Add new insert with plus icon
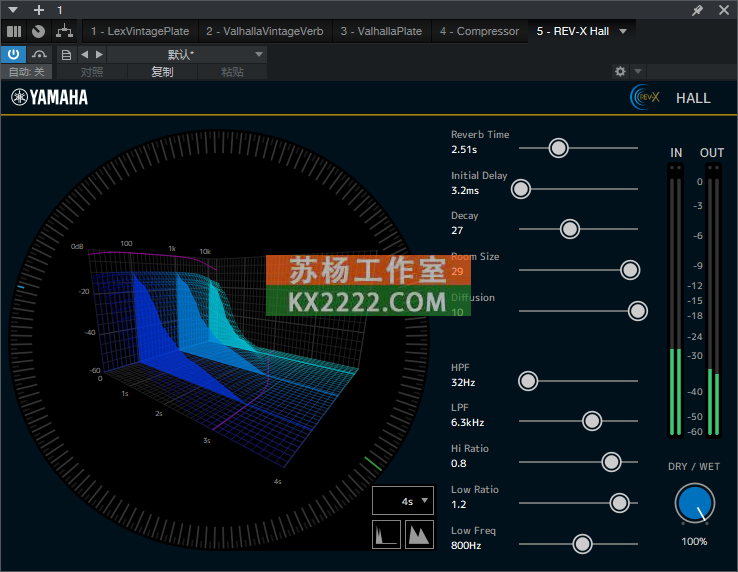 (39, 10)
